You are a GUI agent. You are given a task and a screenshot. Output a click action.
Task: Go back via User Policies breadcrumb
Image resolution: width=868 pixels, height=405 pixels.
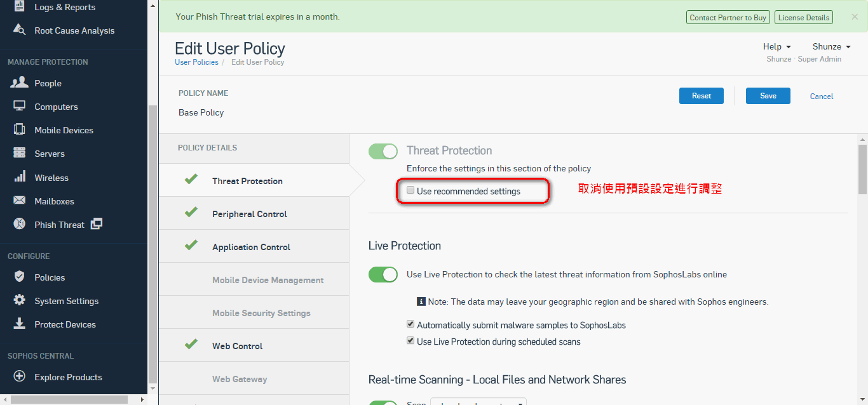click(196, 62)
